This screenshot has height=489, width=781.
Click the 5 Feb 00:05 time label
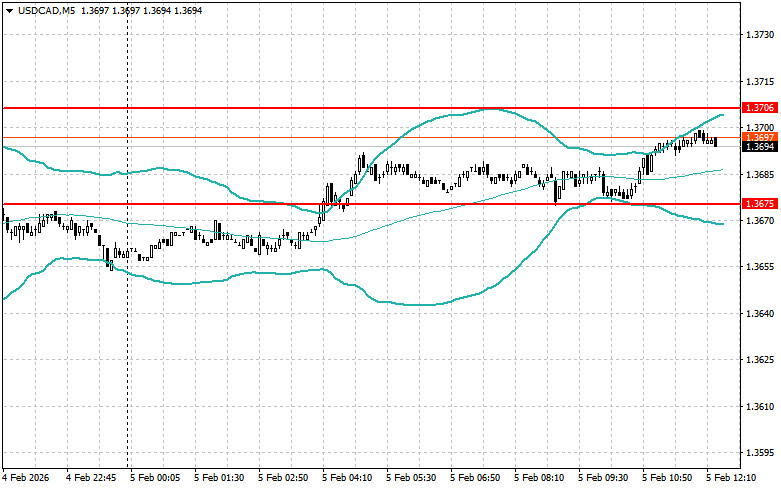(155, 478)
